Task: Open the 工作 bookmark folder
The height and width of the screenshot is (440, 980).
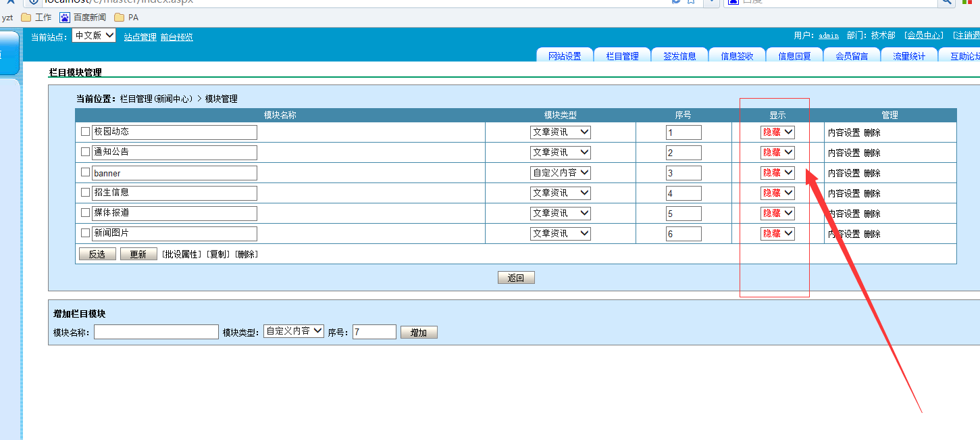Action: (36, 18)
